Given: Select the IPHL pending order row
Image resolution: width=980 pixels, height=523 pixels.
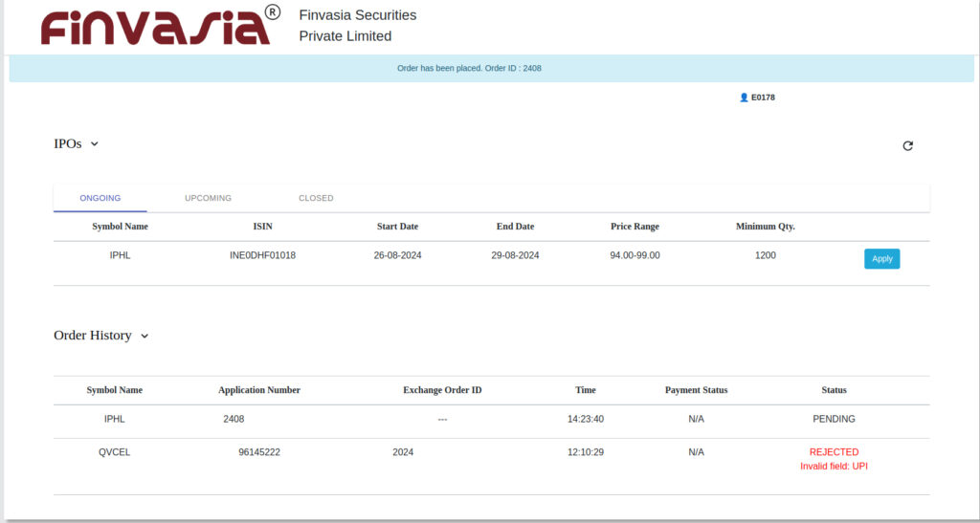Looking at the screenshot, I should click(x=491, y=420).
